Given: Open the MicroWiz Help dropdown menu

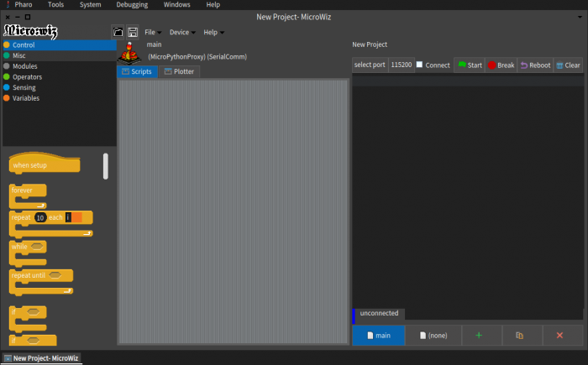Looking at the screenshot, I should pyautogui.click(x=213, y=32).
